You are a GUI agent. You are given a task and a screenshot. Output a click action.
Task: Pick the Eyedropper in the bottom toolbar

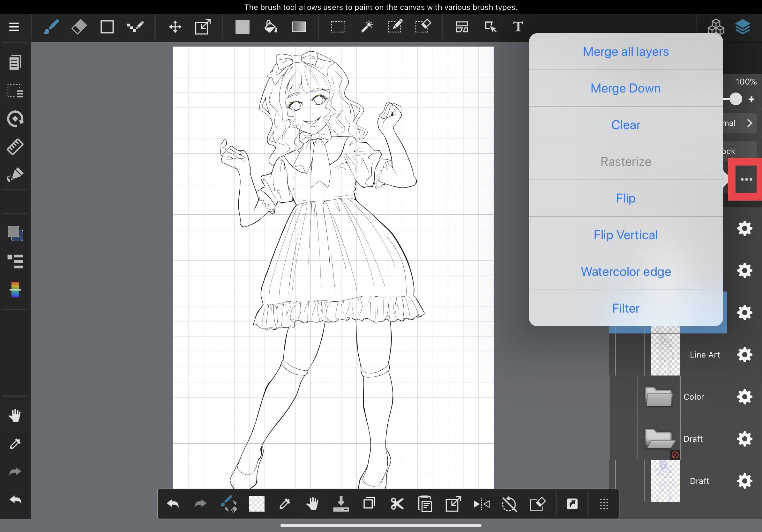point(285,504)
